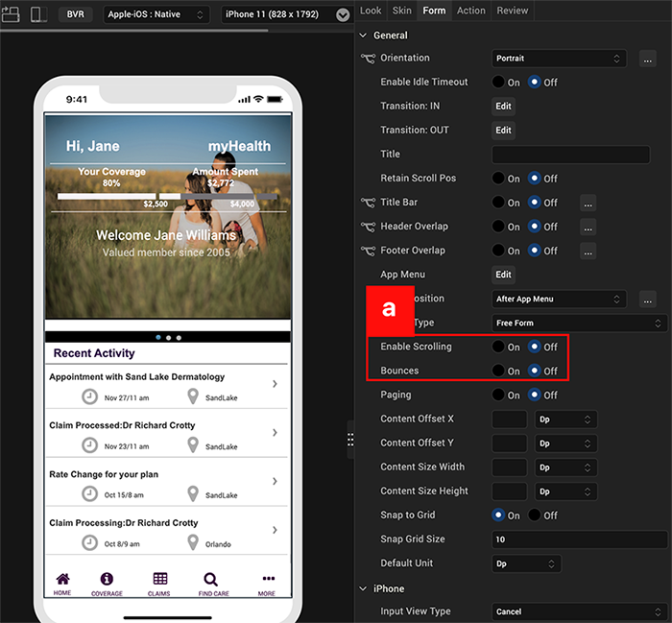Click Edit button next to App Menu
The width and height of the screenshot is (672, 623).
tap(503, 275)
